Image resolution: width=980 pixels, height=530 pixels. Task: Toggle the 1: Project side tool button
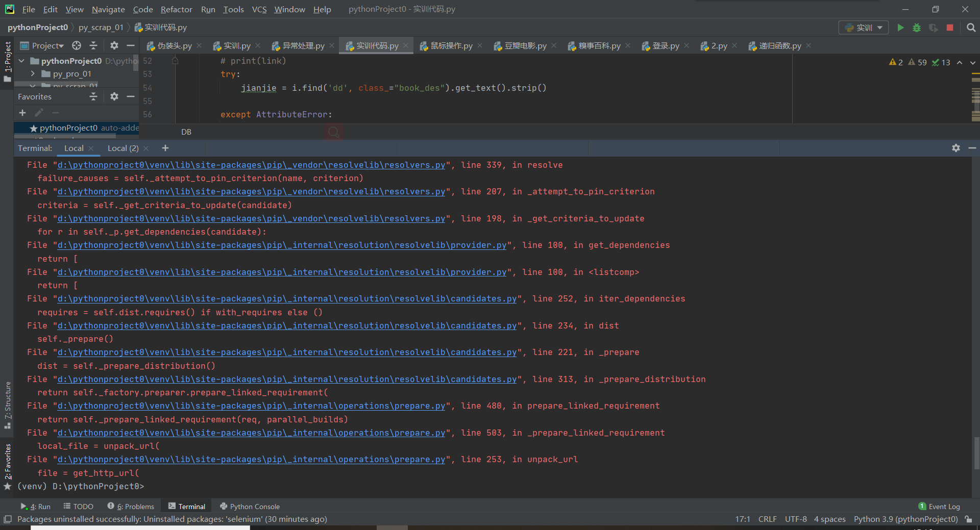click(7, 61)
